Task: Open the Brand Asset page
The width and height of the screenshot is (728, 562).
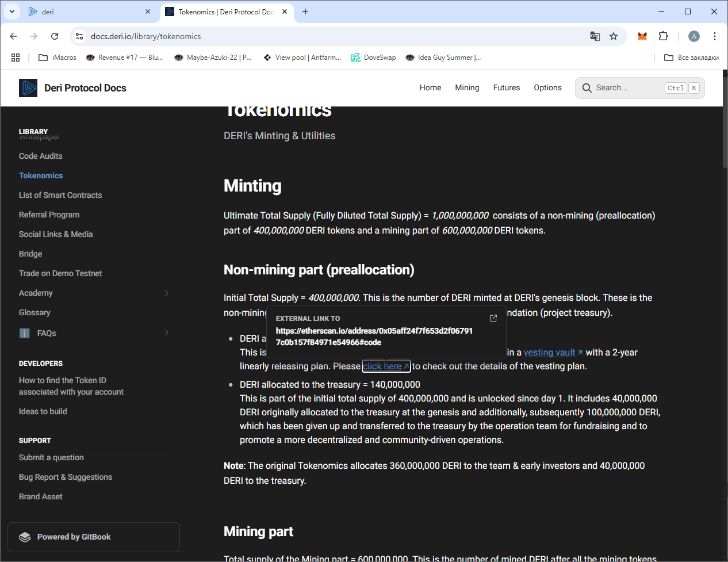Action: click(x=41, y=496)
